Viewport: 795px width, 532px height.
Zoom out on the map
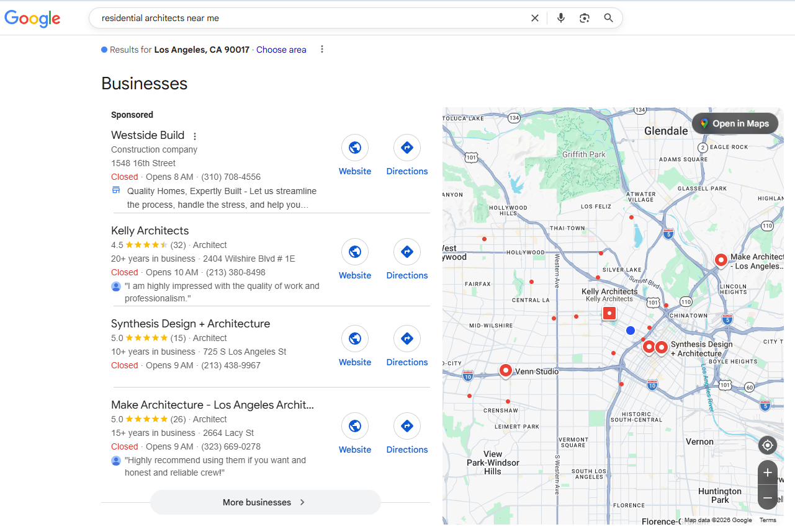click(x=768, y=497)
